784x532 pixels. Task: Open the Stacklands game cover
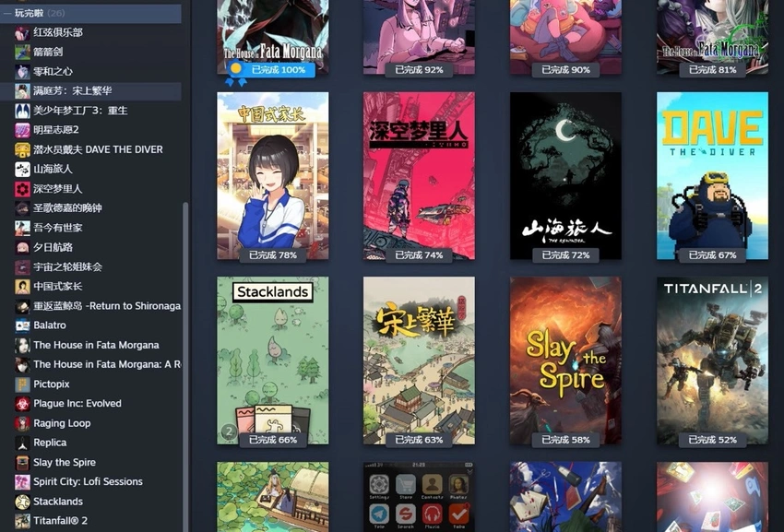pos(273,361)
